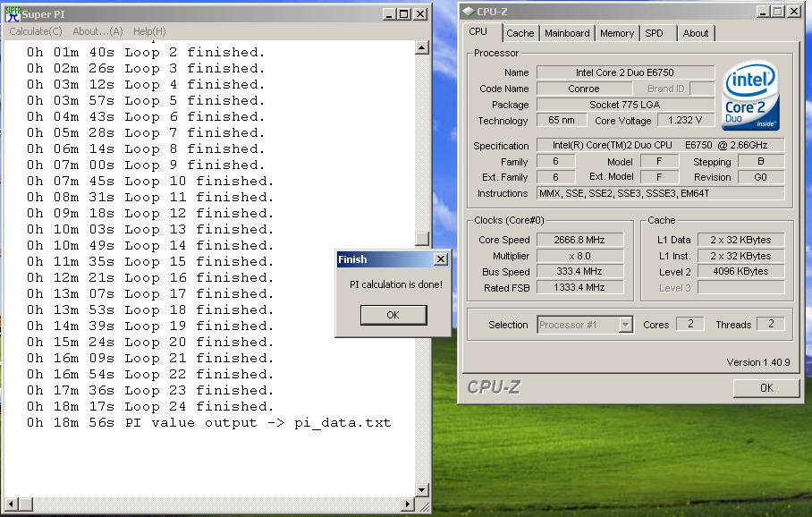Click 'PI calculation is done!' message

click(x=396, y=284)
